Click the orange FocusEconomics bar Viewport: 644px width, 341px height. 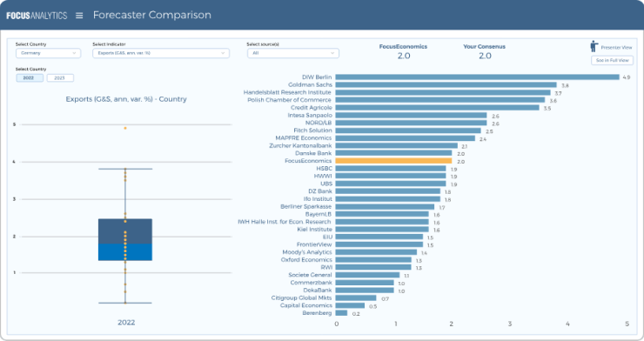[393, 161]
